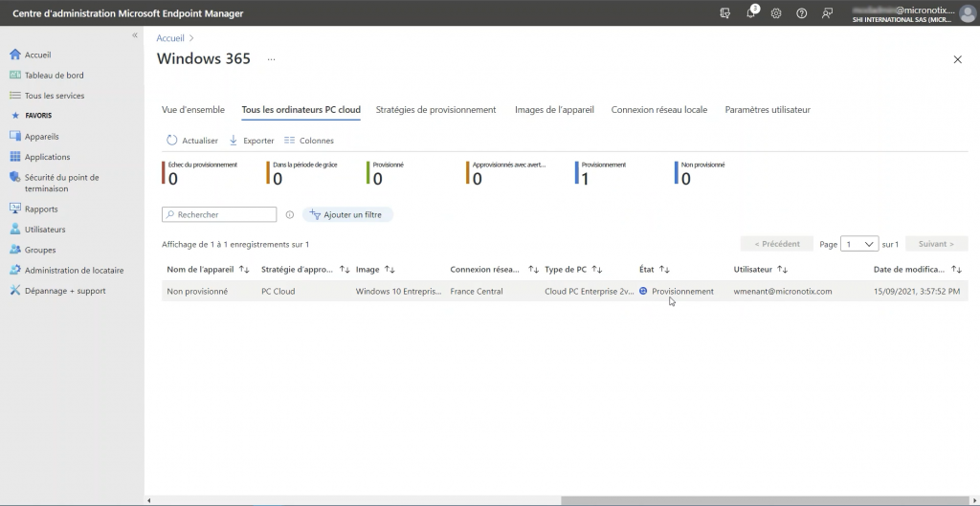Open Applications in the sidebar
Viewport: 980px width, 506px height.
point(47,157)
